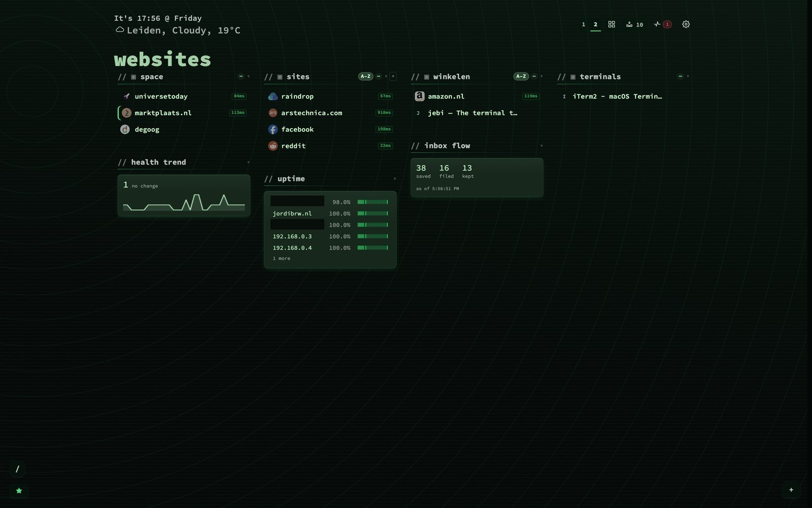Click the universetoday rocket icon
Image resolution: width=812 pixels, height=508 pixels.
pyautogui.click(x=126, y=96)
